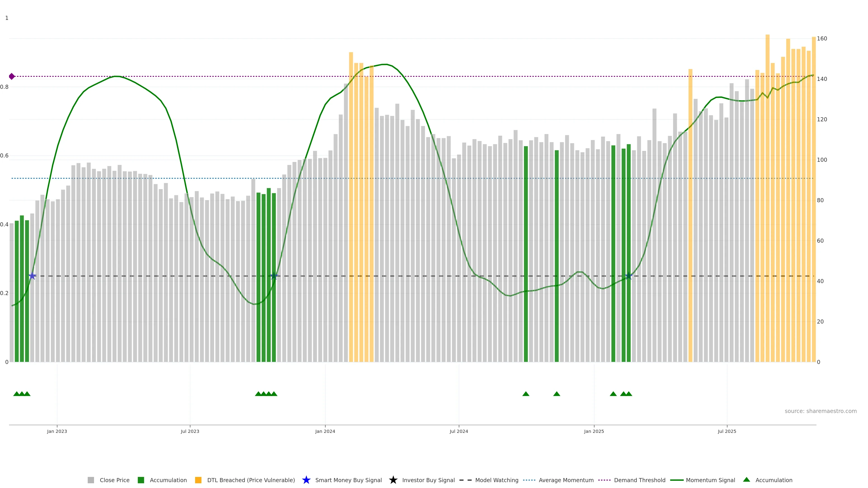Image resolution: width=868 pixels, height=488 pixels.
Task: Click the blue star Smart Money legend icon
Action: (306, 480)
